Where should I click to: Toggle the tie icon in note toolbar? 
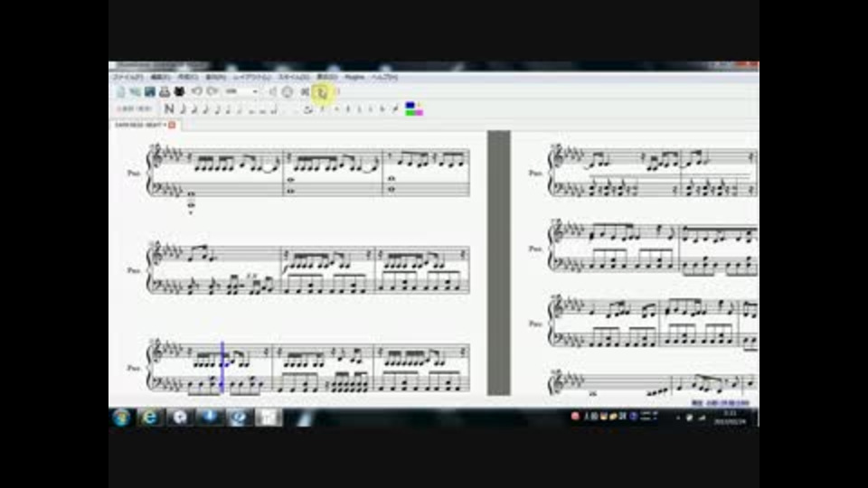pyautogui.click(x=307, y=109)
